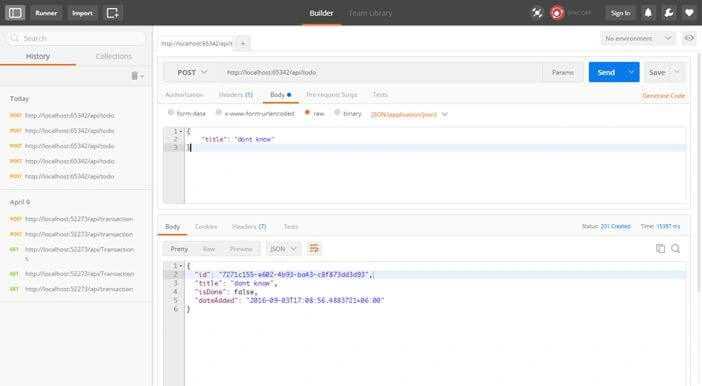
Task: Open the Pre-request Script tab
Action: 332,95
